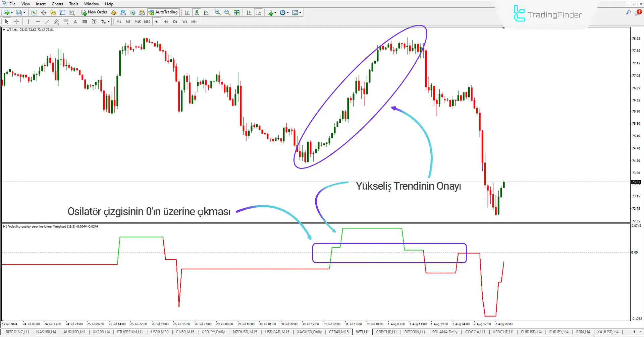Select the Crosshair cursor tool

tap(16, 22)
